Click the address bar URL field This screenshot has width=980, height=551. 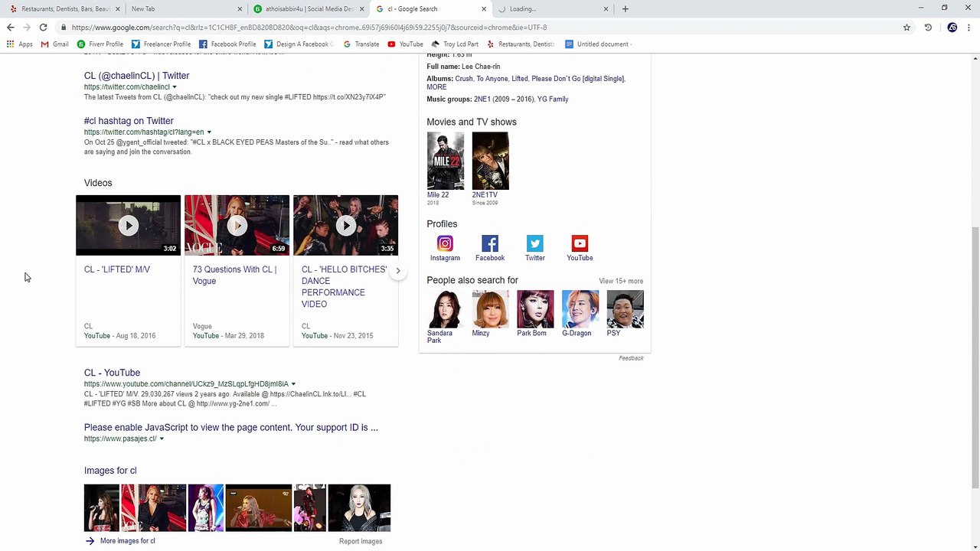tap(482, 28)
